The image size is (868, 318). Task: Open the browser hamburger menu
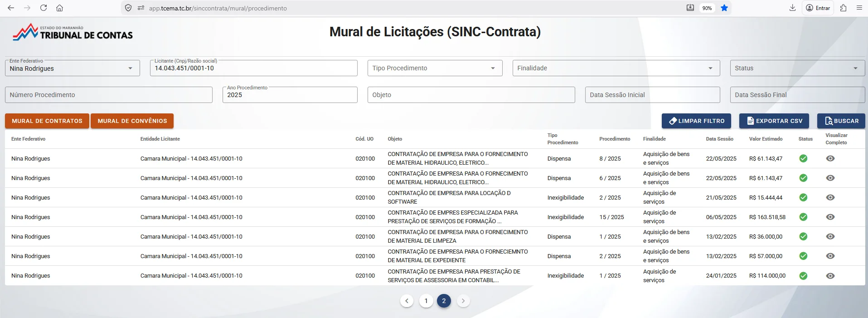[859, 8]
